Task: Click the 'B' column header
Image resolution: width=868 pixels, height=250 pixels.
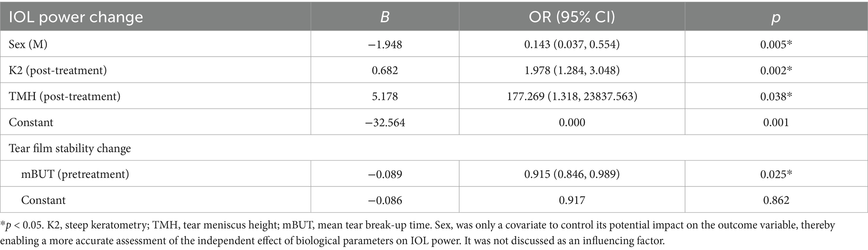Action: pyautogui.click(x=384, y=17)
